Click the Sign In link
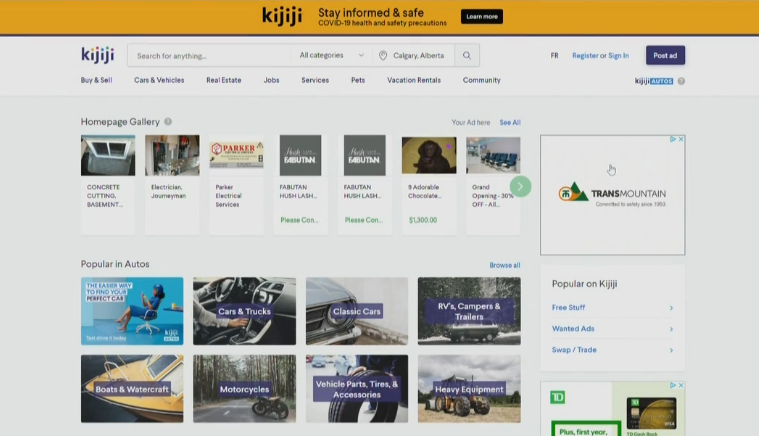Viewport: 759px width, 436px height. click(x=619, y=56)
